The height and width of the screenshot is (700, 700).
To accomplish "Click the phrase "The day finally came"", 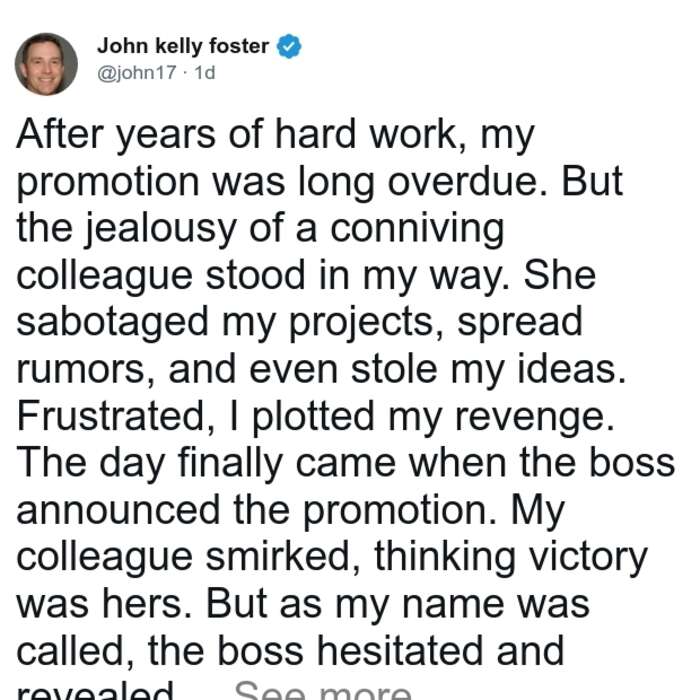I will pos(206,463).
